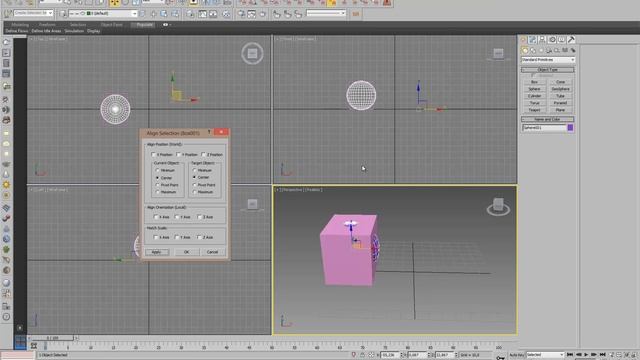
Task: Open the Motion panel tab
Action: [552, 40]
